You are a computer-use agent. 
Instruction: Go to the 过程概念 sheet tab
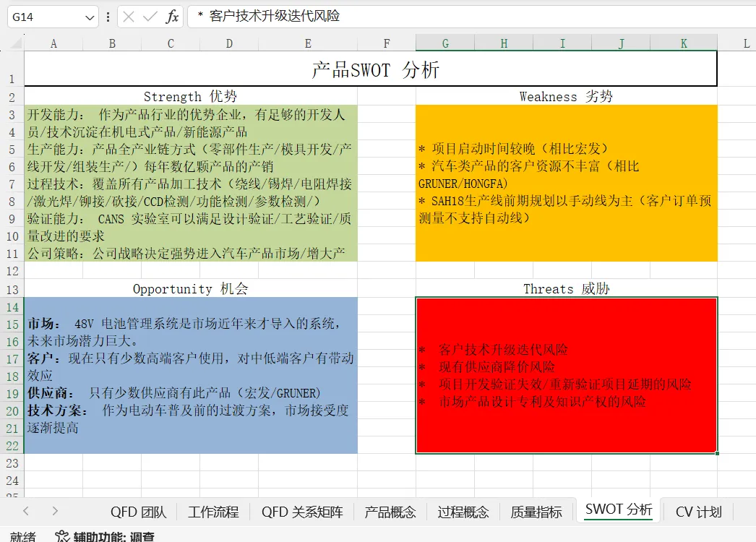click(x=463, y=512)
